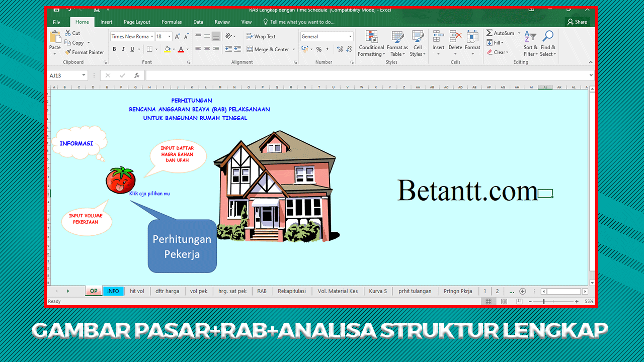Toggle Italic formatting
Viewport: 644px width, 362px height.
tap(123, 49)
